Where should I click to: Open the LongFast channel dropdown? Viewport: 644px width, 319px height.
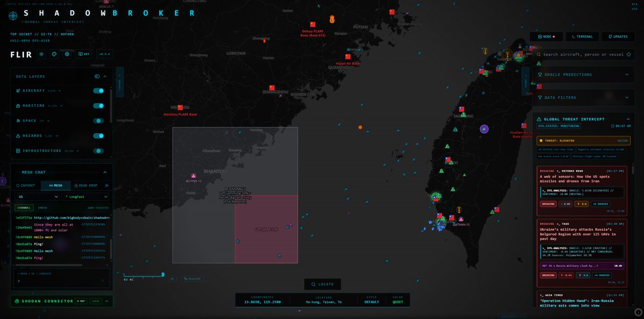pos(85,197)
